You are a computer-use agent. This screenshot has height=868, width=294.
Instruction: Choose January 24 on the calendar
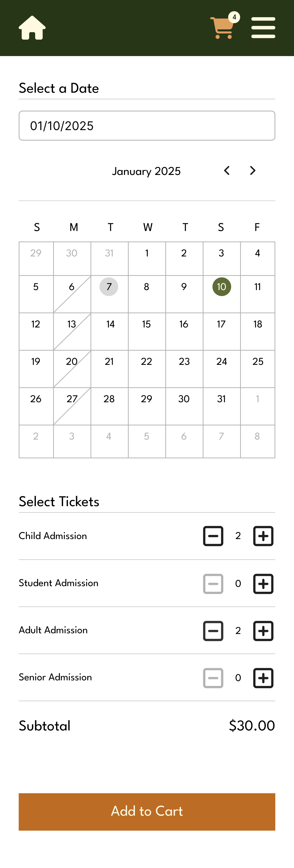pos(221,369)
